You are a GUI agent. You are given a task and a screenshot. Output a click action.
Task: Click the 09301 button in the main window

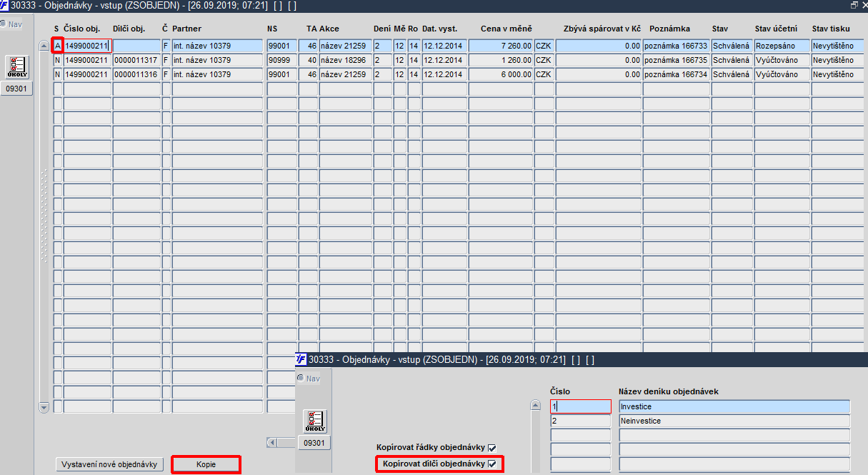point(17,89)
